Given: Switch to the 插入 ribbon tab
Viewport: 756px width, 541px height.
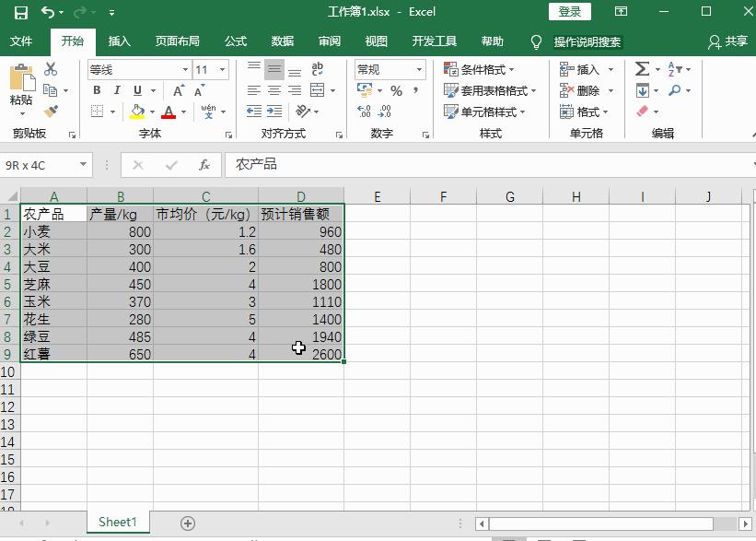Looking at the screenshot, I should click(121, 41).
